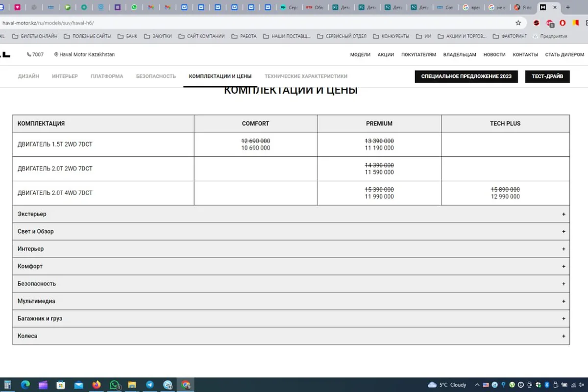The height and width of the screenshot is (392, 588).
Task: Call the 7007 phone number link
Action: pyautogui.click(x=35, y=54)
